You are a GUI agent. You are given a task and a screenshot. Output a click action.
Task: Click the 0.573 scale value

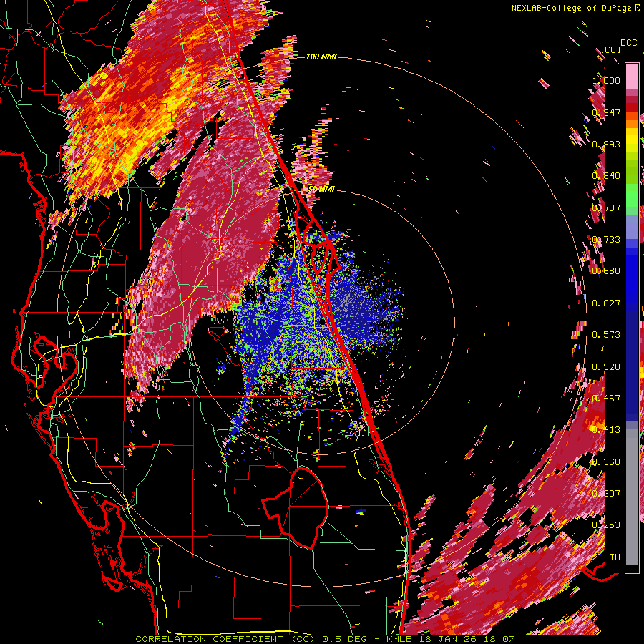(606, 335)
